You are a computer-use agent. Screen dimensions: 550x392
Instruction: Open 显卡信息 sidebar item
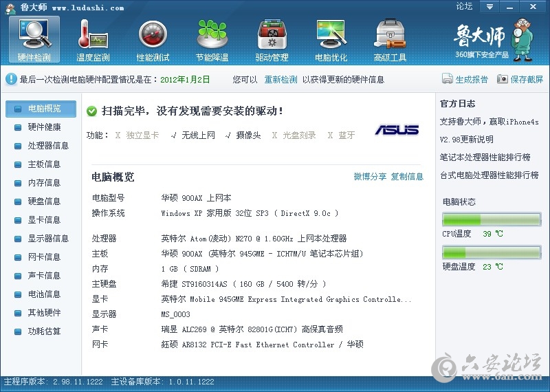[44, 220]
